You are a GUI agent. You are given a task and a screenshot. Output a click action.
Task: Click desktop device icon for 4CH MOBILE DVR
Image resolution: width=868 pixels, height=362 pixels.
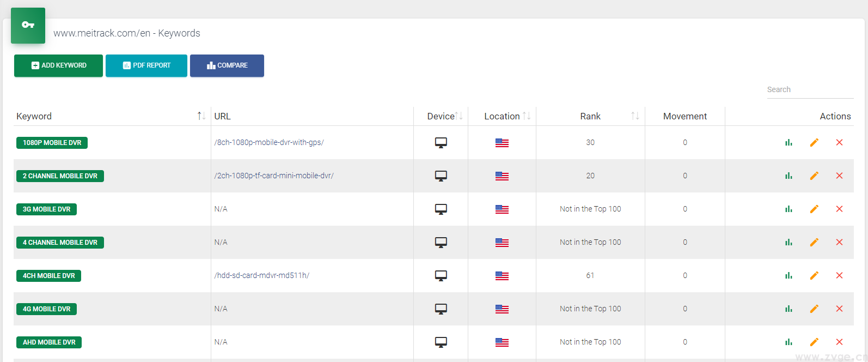click(441, 276)
